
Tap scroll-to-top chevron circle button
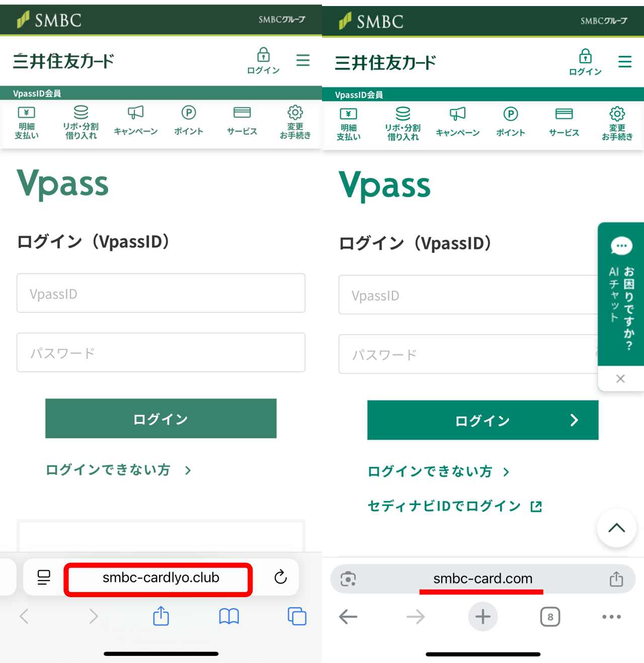(616, 528)
